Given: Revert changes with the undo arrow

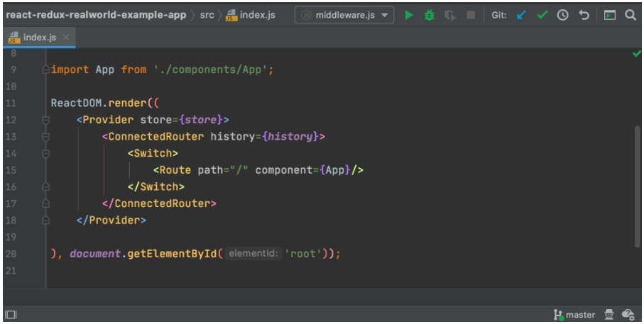Looking at the screenshot, I should [x=584, y=15].
